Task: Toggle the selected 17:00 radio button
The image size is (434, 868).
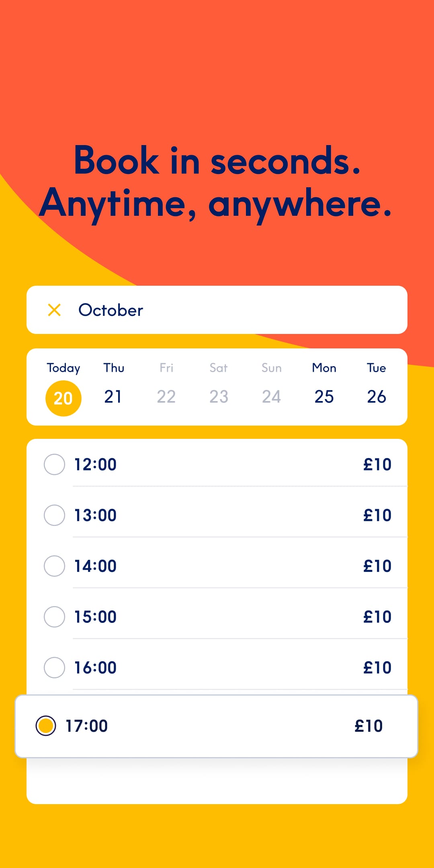Action: [46, 726]
